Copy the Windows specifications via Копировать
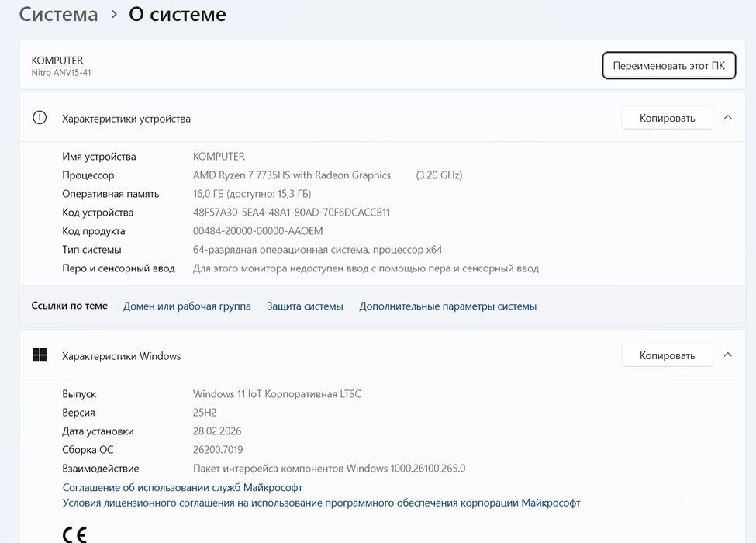 [668, 355]
